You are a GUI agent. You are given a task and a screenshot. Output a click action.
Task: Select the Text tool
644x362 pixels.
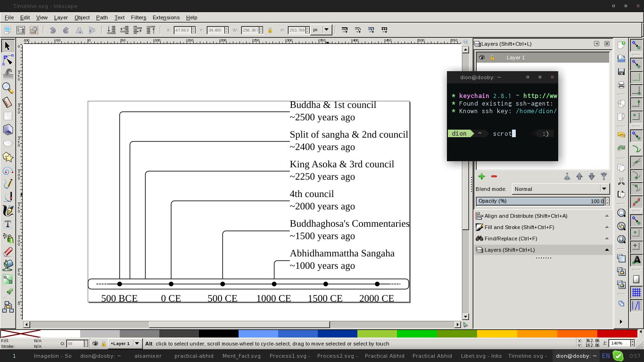click(x=8, y=224)
